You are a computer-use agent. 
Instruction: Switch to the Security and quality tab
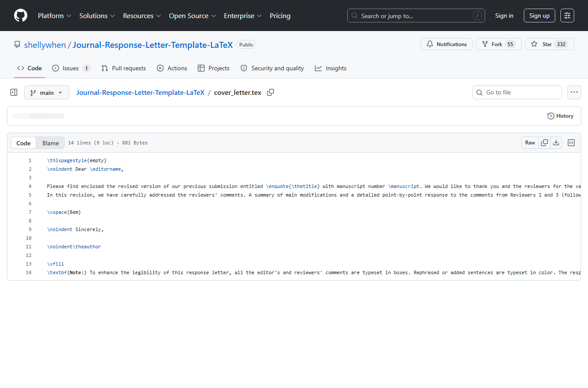tap(272, 68)
